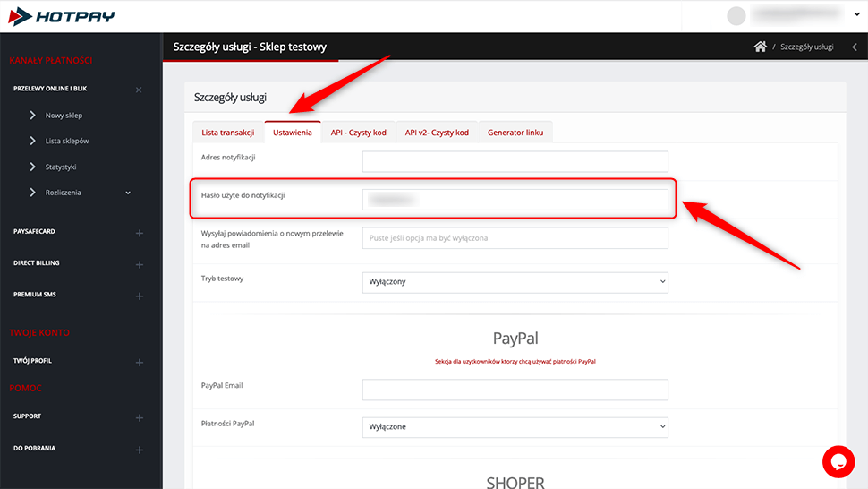Select the Do pobrania menu label
868x489 pixels.
(x=34, y=448)
